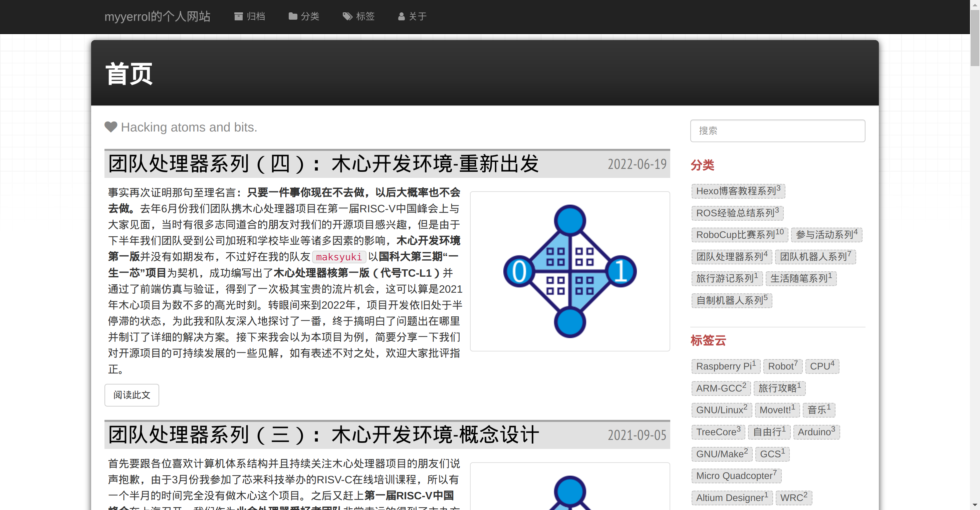Click the 自由行 tag

(x=769, y=432)
